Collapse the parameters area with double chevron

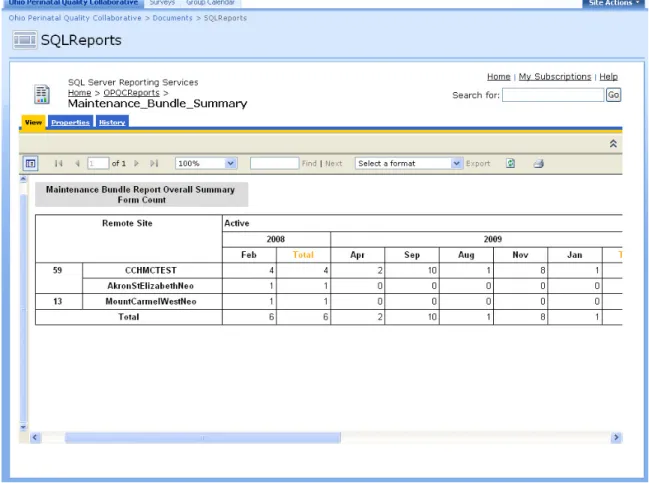[x=613, y=144]
